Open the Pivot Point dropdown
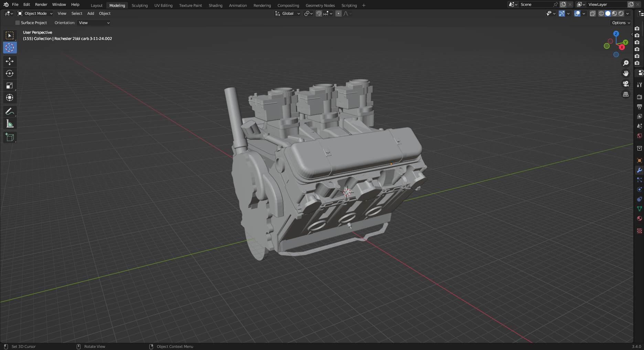The width and height of the screenshot is (644, 350). [x=308, y=13]
